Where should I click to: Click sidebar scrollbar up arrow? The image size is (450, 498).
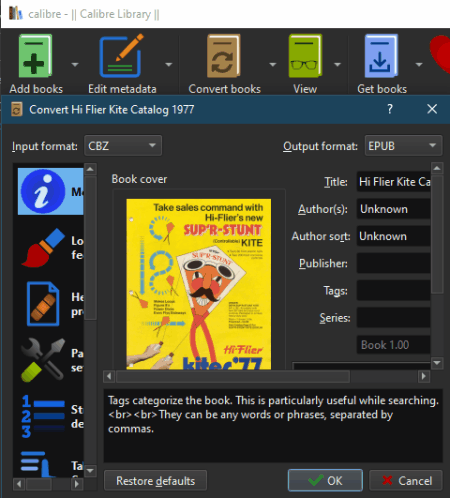(90, 169)
